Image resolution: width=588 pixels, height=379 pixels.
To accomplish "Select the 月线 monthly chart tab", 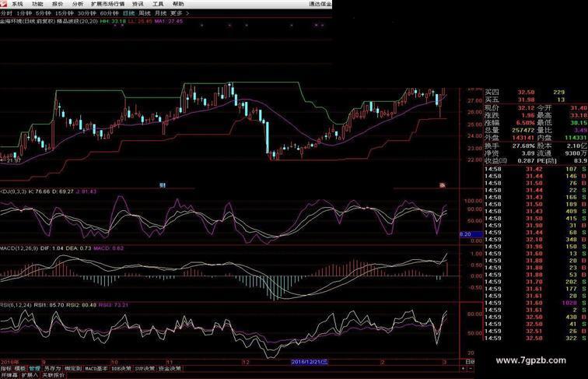I will (160, 13).
